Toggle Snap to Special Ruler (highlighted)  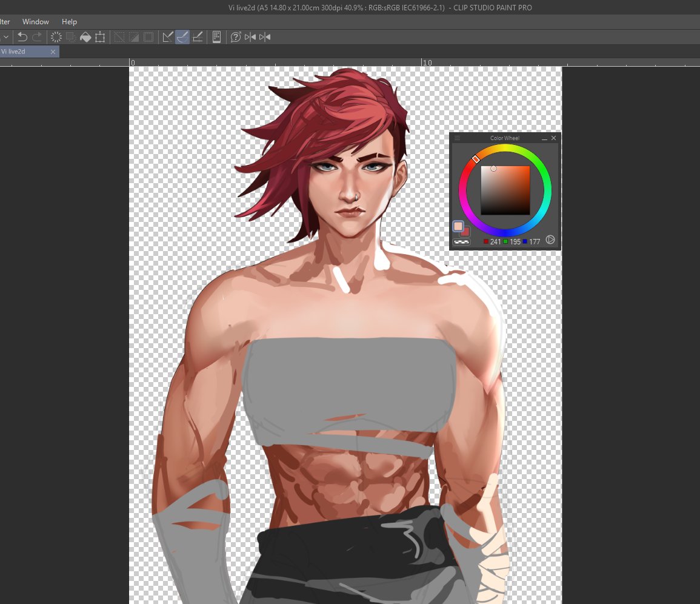tap(182, 37)
